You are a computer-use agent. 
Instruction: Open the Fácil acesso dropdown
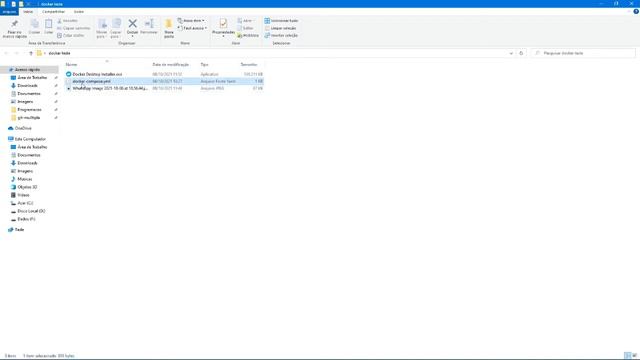tap(192, 28)
